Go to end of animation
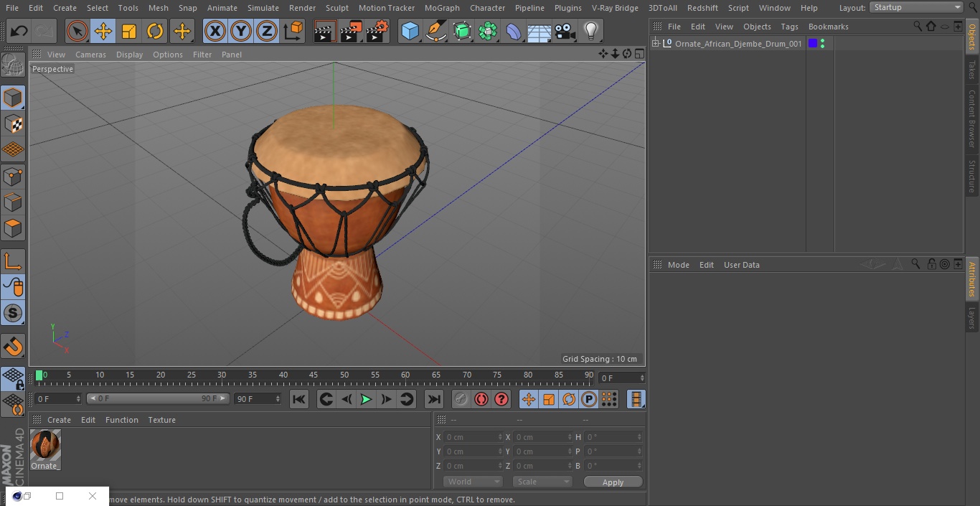 pos(434,399)
